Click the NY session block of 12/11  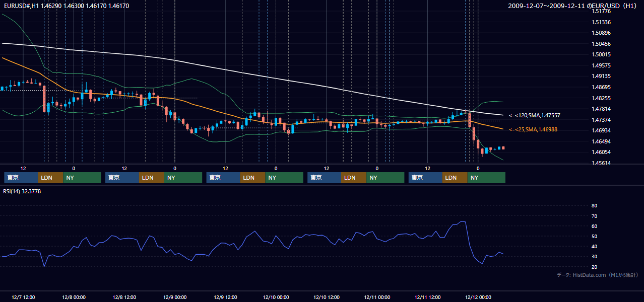point(486,178)
